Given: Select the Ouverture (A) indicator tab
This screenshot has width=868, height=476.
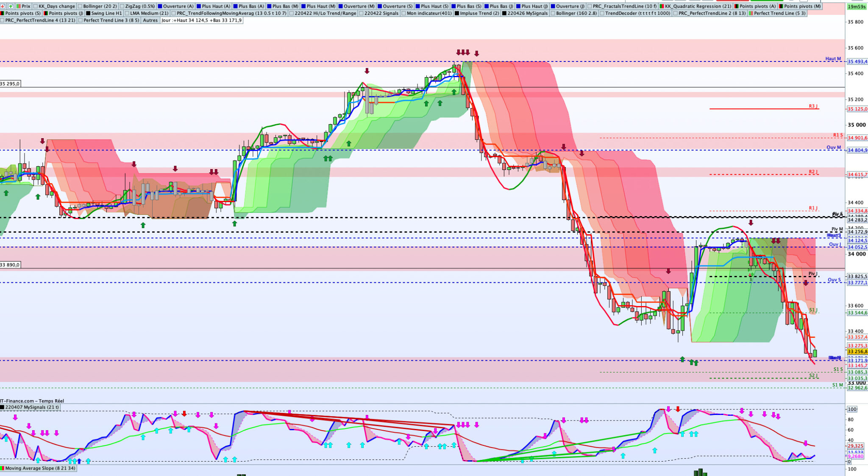Looking at the screenshot, I should tap(178, 6).
